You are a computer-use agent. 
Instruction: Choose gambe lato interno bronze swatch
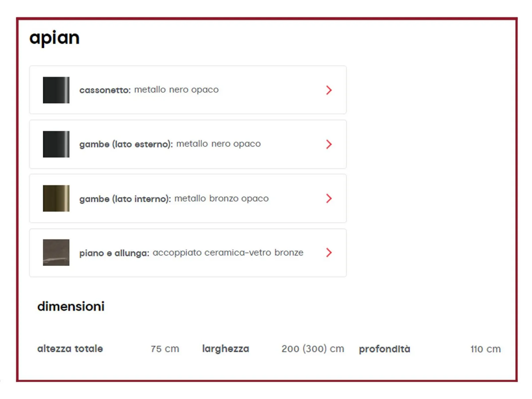[x=56, y=199]
